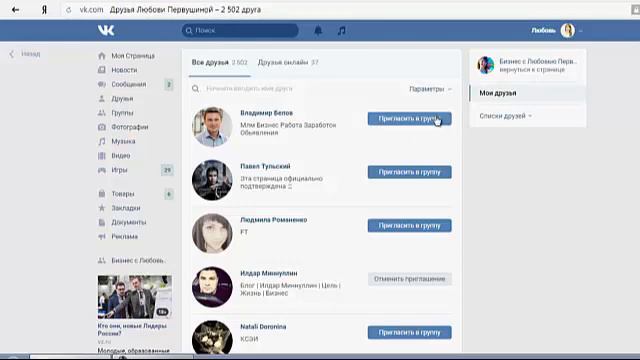640x360 pixels.
Task: Open Друзья in left menu
Action: click(122, 99)
